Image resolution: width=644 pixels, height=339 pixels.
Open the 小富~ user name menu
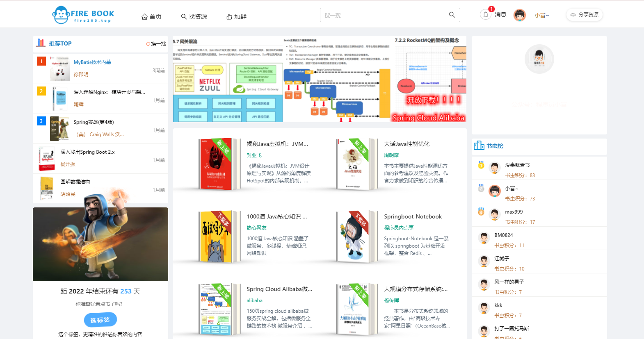542,15
